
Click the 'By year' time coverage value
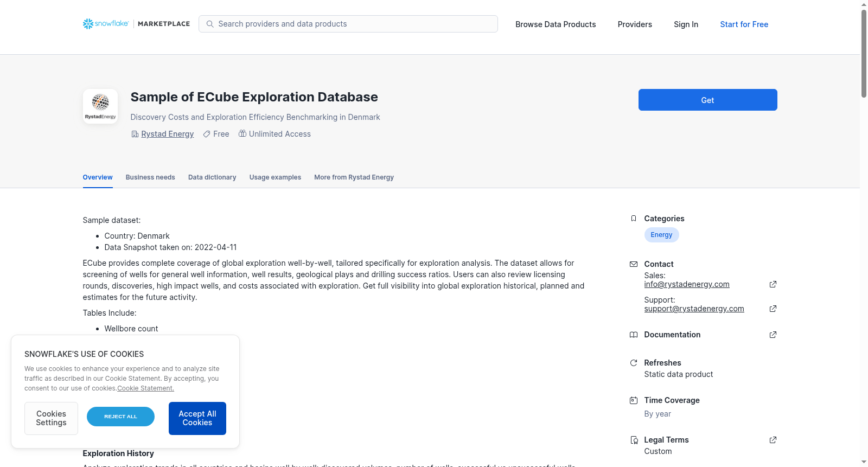(x=658, y=414)
